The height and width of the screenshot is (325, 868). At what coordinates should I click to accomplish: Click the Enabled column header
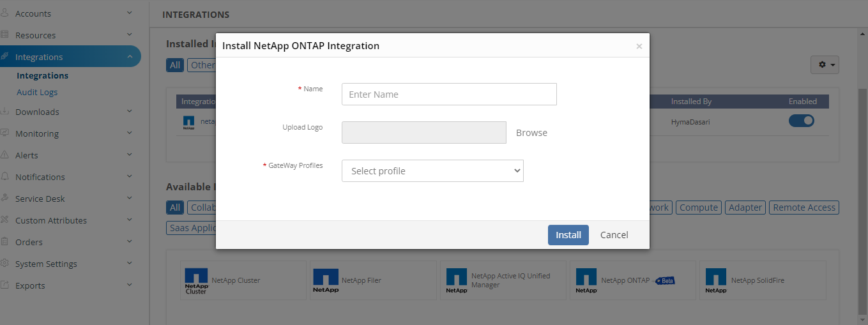pyautogui.click(x=803, y=102)
